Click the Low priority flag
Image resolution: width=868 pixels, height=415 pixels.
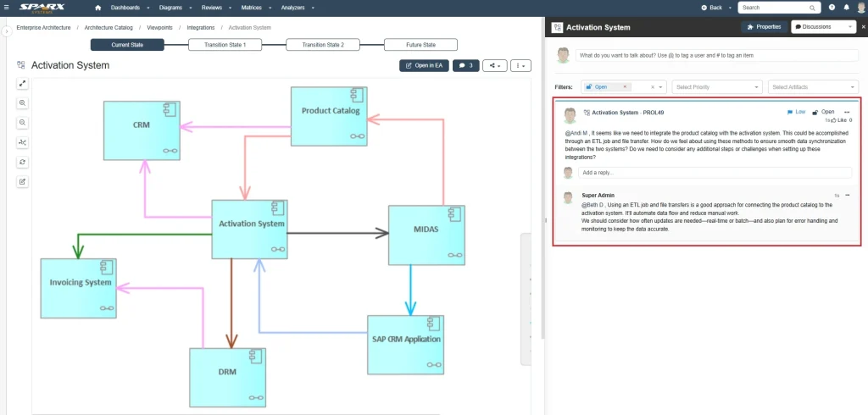pyautogui.click(x=796, y=112)
